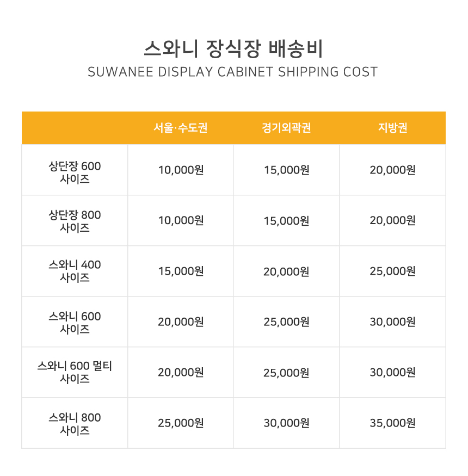
Task: Click the 지방권 column header
Action: (392, 128)
